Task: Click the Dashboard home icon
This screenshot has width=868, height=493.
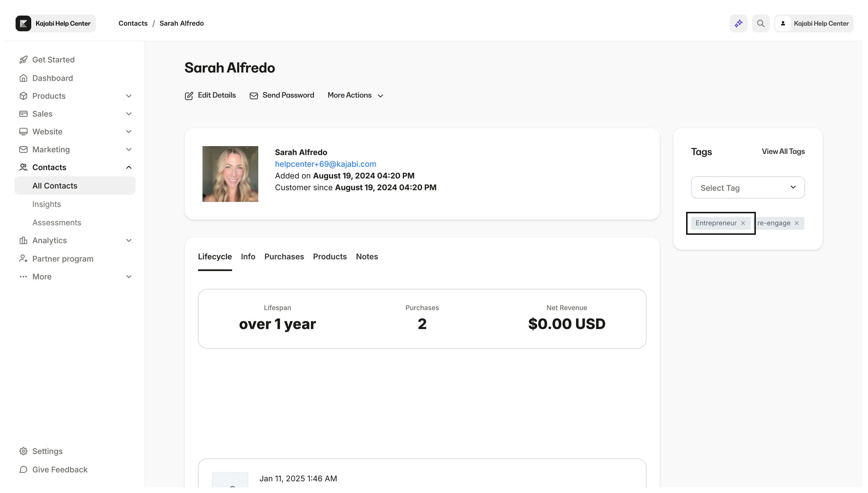Action: coord(23,78)
